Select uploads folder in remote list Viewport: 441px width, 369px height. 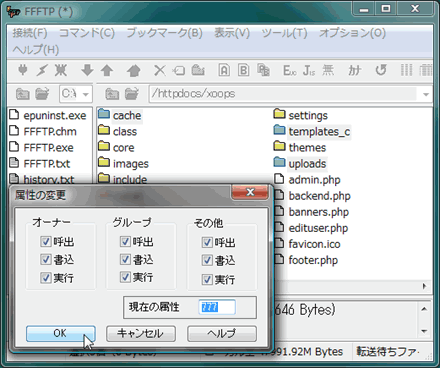click(300, 163)
